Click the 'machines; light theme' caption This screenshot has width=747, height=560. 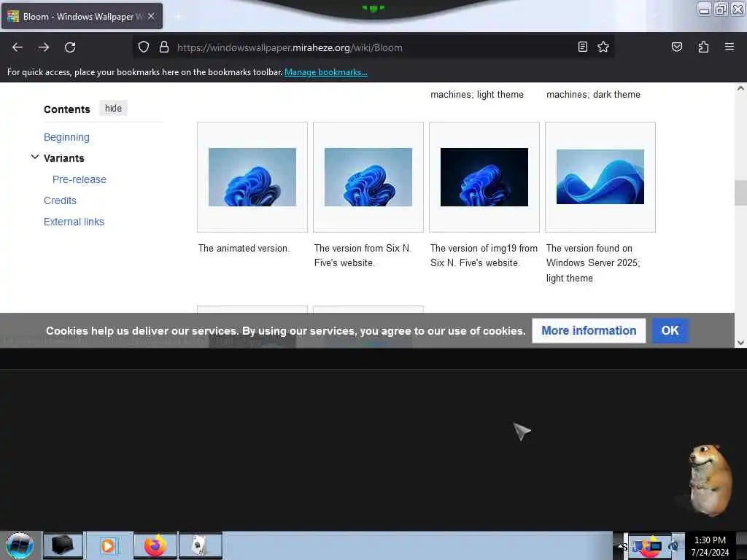477,94
